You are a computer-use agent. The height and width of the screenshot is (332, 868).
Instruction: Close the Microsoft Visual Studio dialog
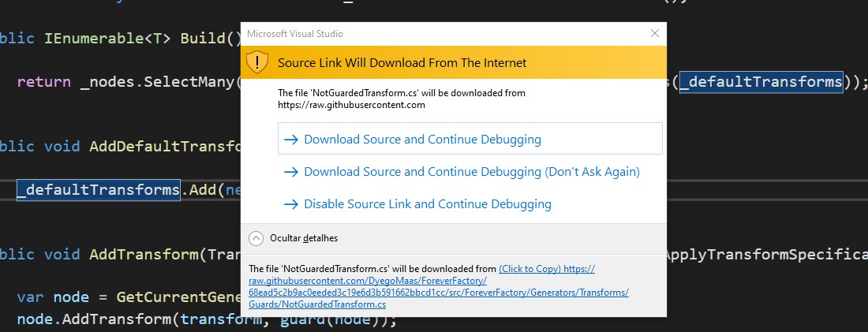tap(655, 34)
